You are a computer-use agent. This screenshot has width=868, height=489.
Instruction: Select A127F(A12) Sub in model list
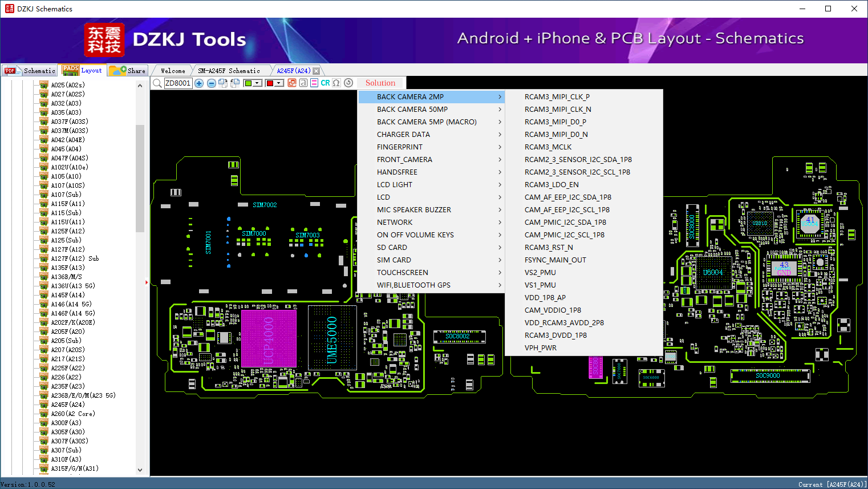[75, 258]
